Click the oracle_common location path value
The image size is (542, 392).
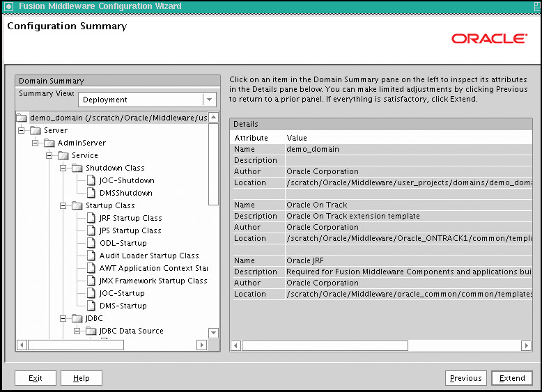(409, 294)
